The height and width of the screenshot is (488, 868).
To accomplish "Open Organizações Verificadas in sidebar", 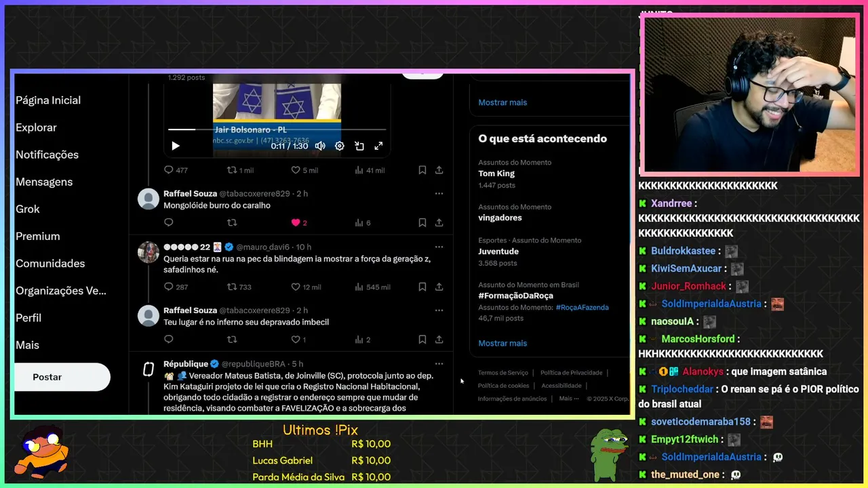I will [61, 290].
